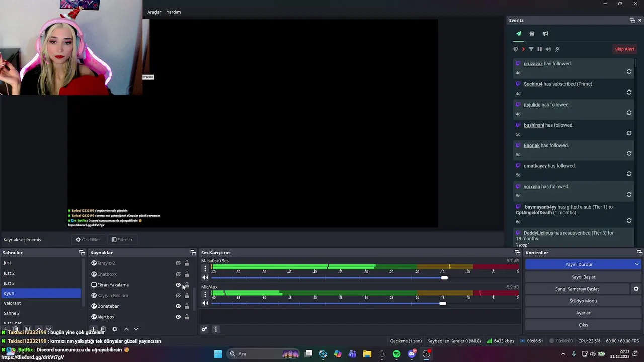Open Masaüstü Ses options menu
The width and height of the screenshot is (644, 362).
[x=205, y=268]
